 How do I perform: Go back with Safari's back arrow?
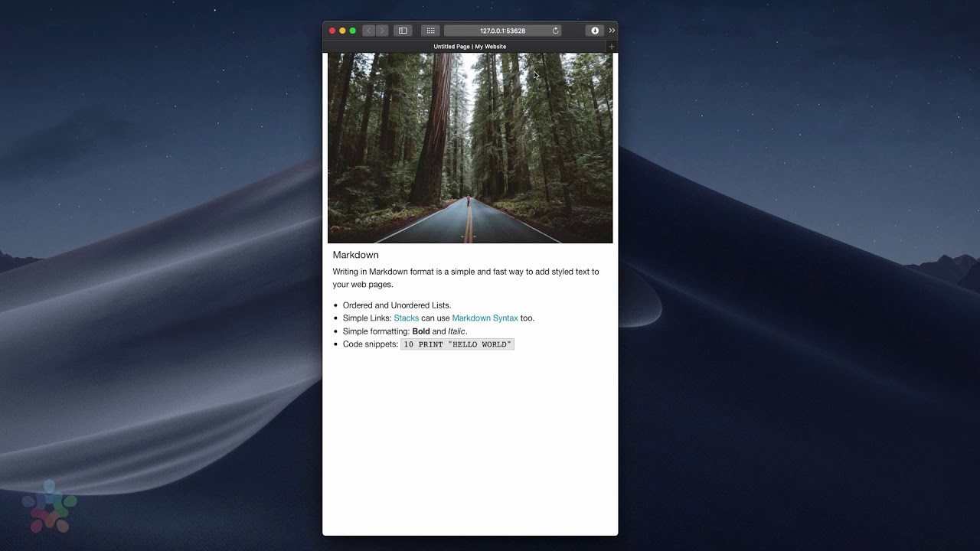click(369, 31)
